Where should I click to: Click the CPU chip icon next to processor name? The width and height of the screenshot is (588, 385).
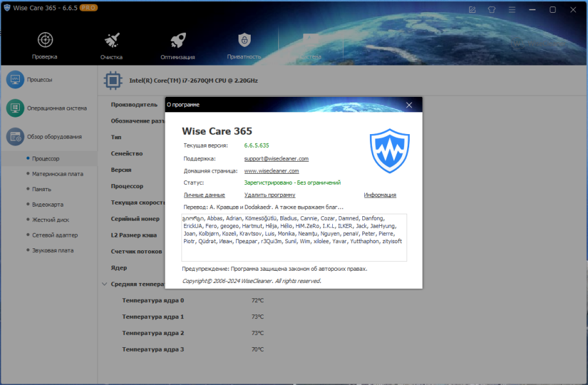pos(113,80)
